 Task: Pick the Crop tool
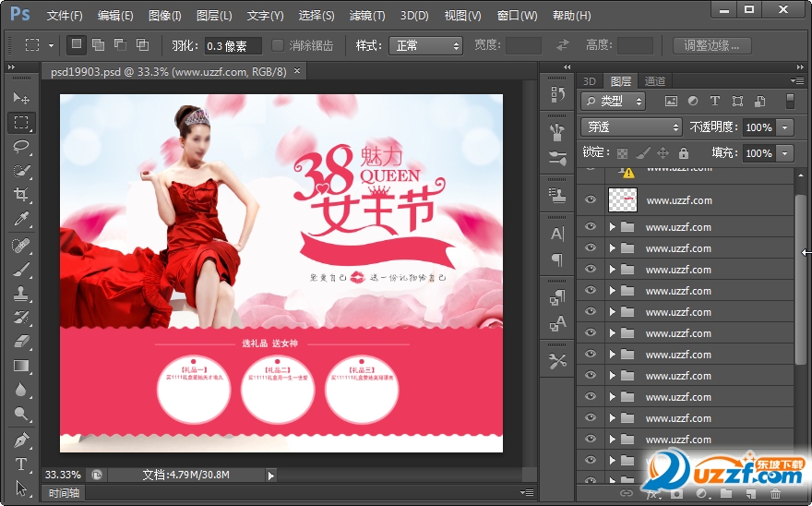pyautogui.click(x=21, y=194)
